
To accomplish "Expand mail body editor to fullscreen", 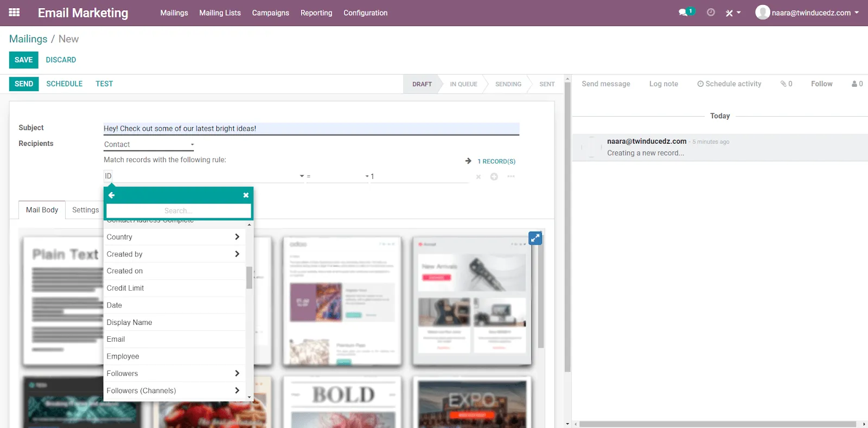I will 535,238.
